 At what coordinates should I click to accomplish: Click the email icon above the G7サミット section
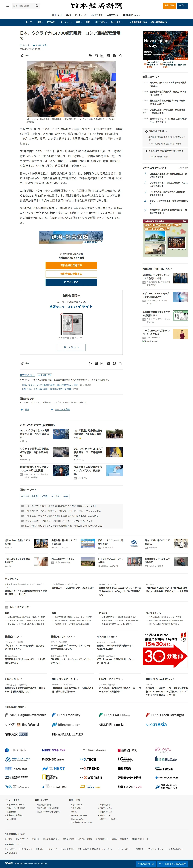click(96, 364)
